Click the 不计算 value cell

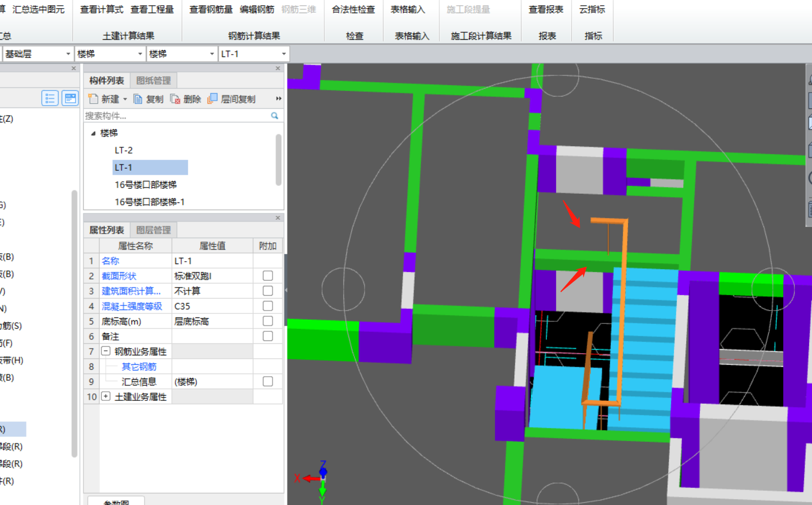212,291
